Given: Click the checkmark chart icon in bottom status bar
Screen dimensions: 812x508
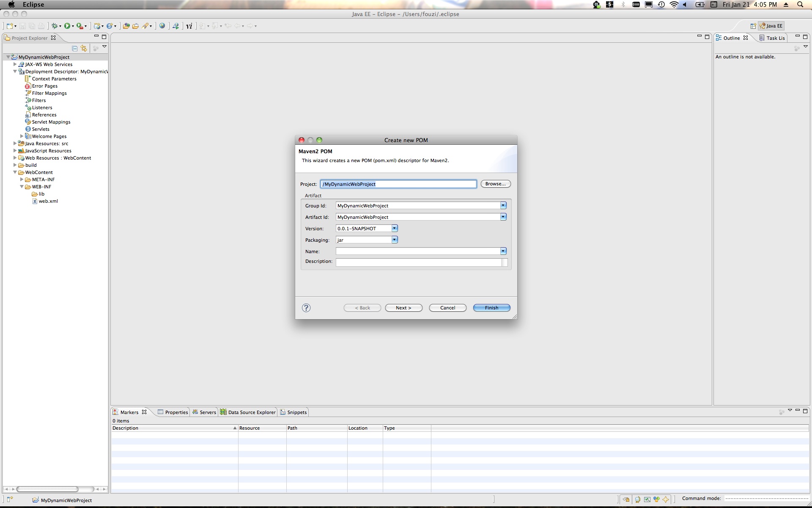Looking at the screenshot, I should pos(647,500).
